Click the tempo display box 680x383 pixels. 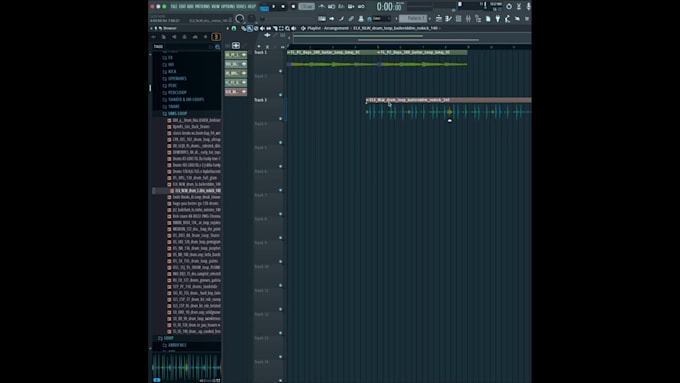click(307, 7)
